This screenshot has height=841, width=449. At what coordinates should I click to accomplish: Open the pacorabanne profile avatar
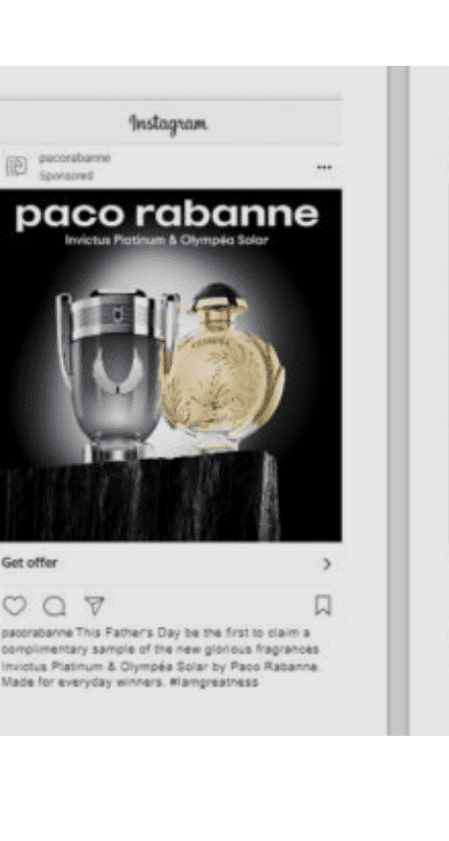click(x=16, y=166)
